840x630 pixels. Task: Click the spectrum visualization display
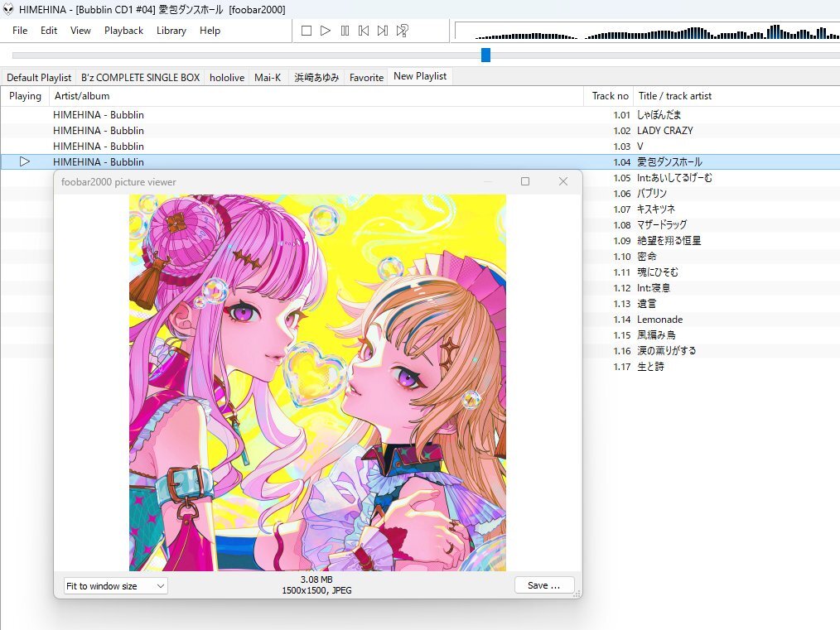pyautogui.click(x=647, y=31)
